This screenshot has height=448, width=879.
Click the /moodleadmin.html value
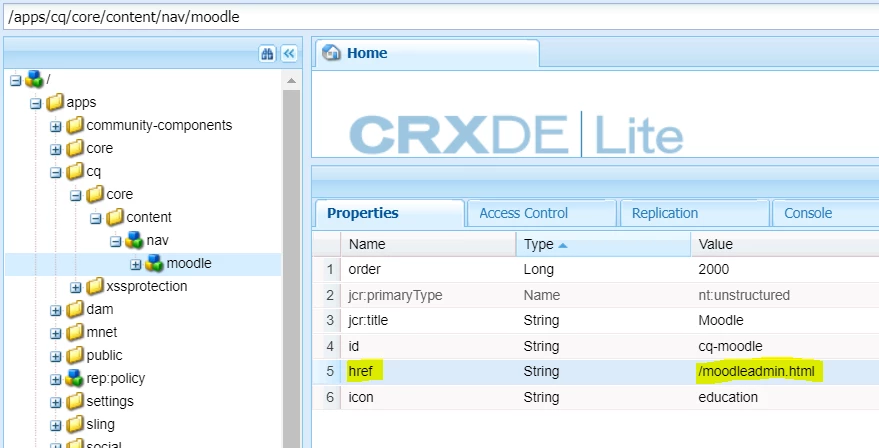click(x=756, y=371)
